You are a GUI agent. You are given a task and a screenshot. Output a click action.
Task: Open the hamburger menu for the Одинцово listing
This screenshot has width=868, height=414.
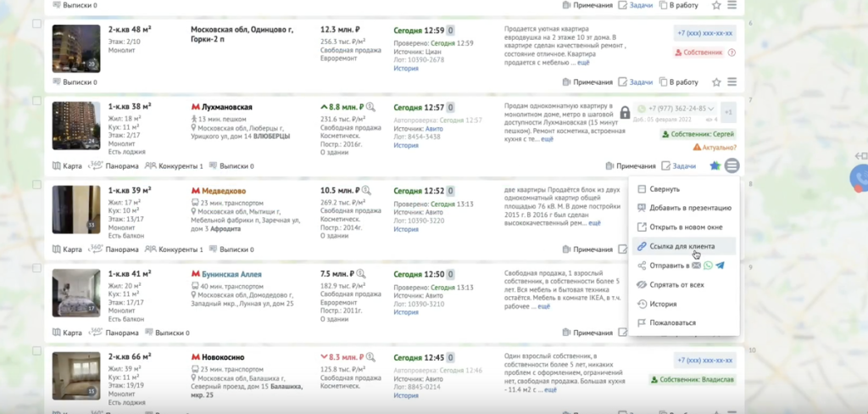[x=732, y=82]
